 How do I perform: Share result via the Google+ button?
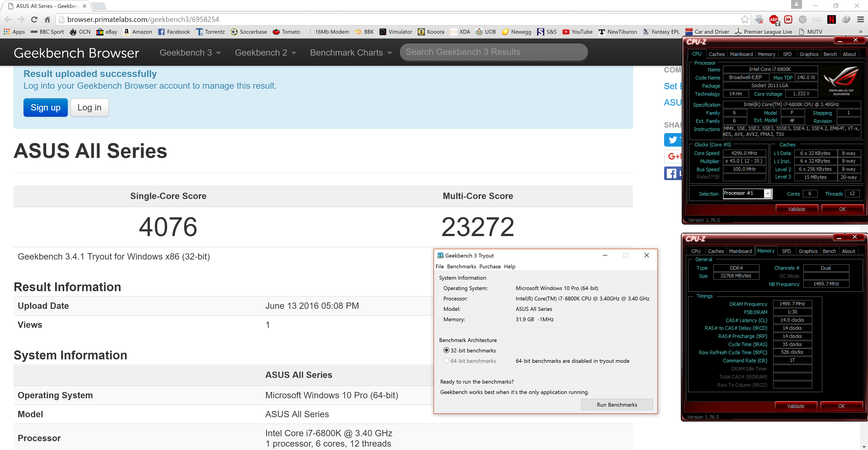(x=672, y=156)
